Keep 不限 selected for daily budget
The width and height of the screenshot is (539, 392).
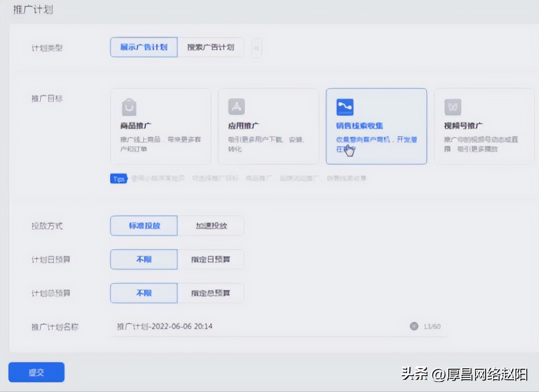tap(144, 259)
